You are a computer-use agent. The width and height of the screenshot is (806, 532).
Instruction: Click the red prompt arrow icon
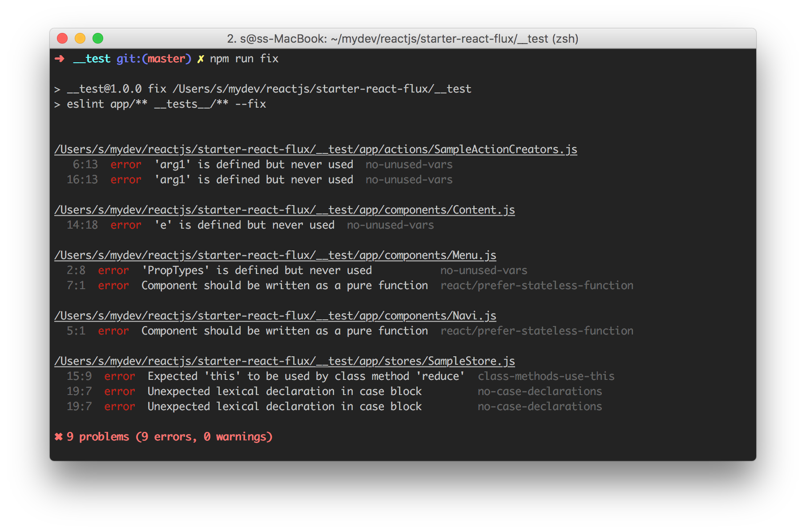pyautogui.click(x=60, y=59)
